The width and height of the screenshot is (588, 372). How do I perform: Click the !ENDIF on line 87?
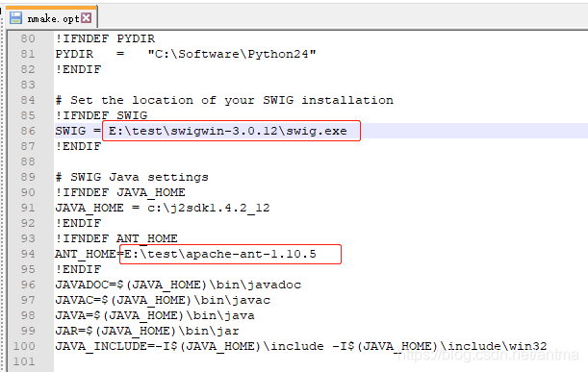(78, 146)
